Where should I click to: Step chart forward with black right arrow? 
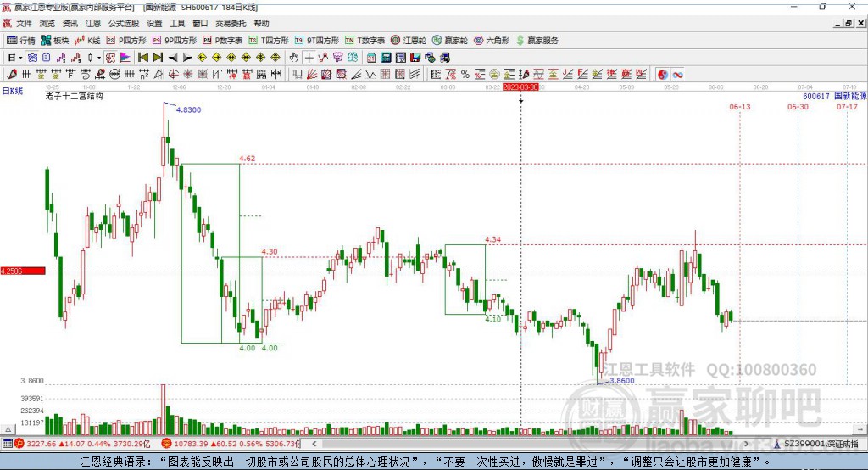click(x=187, y=58)
